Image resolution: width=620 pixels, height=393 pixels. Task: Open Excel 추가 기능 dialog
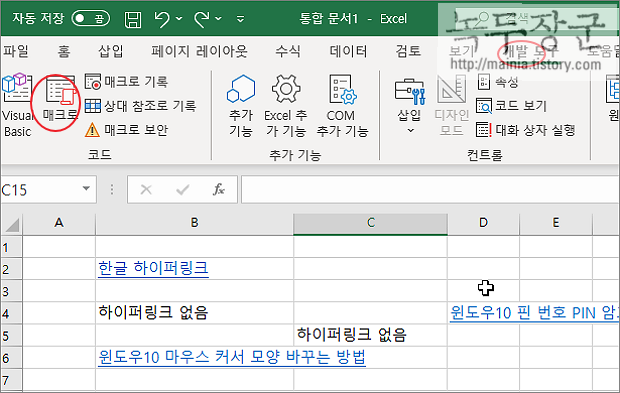pyautogui.click(x=286, y=106)
